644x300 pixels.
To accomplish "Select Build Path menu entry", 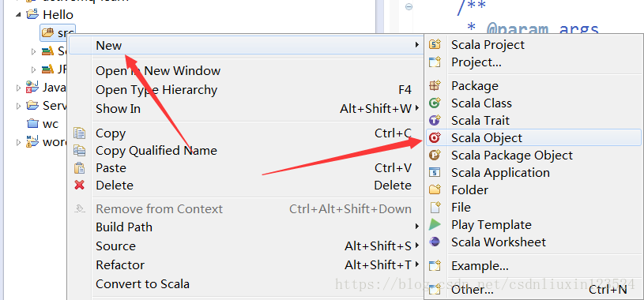I will click(x=124, y=227).
